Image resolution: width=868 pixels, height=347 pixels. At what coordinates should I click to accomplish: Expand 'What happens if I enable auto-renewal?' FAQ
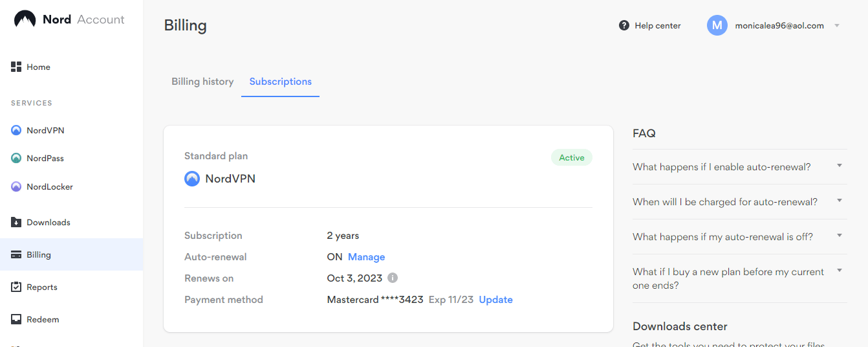[840, 166]
